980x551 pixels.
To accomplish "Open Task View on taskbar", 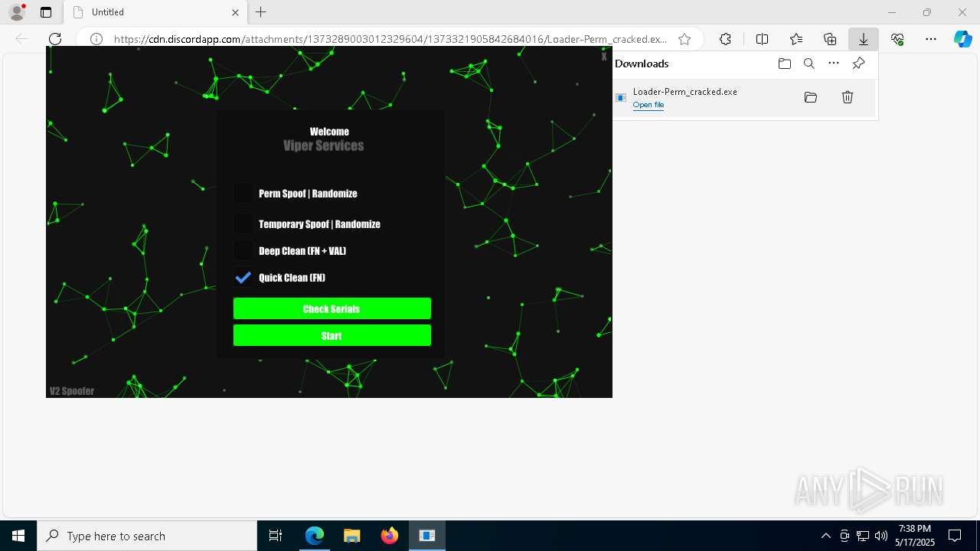I will [276, 536].
